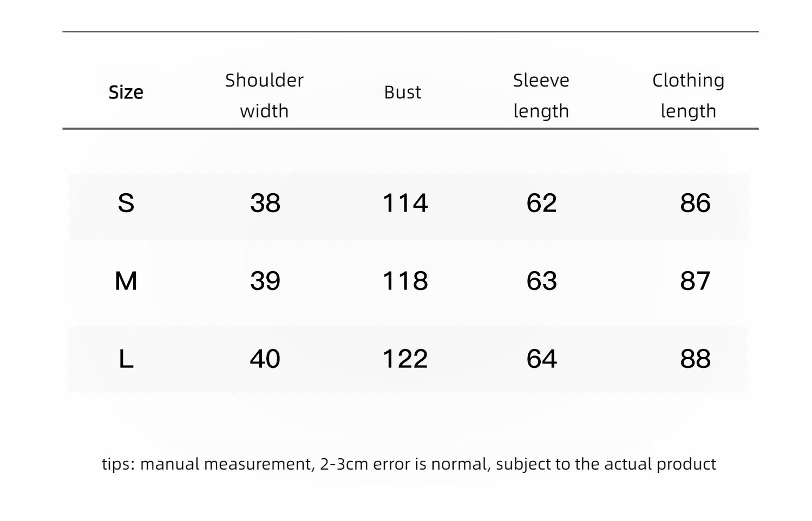Screen dimensions: 812x521
Task: Click the Clothing length header
Action: [688, 95]
